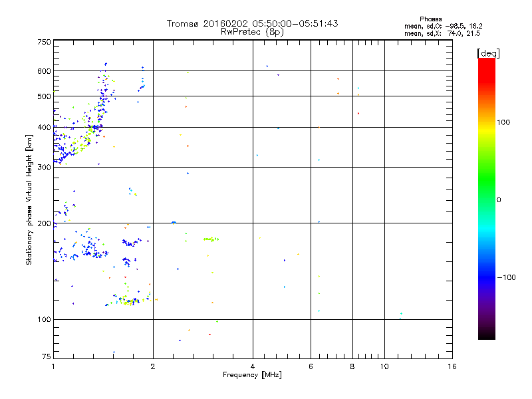Click the 'Stationary phase Virtual Height [km]' axis label

click(29, 199)
